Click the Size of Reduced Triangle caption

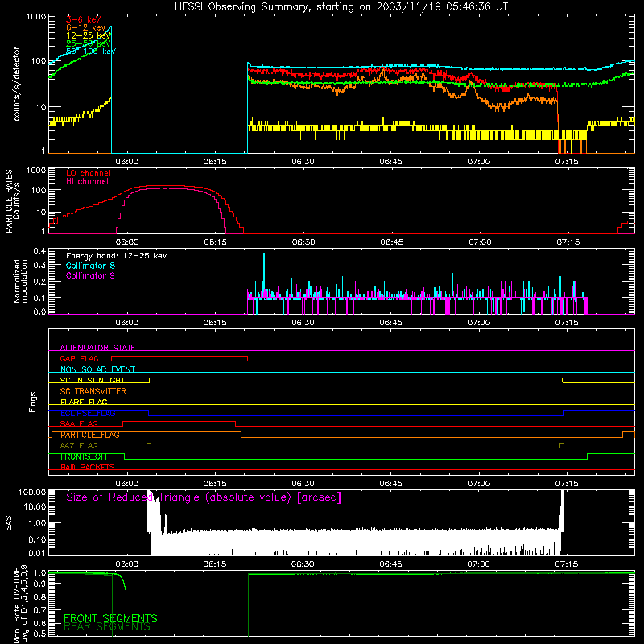click(x=204, y=497)
